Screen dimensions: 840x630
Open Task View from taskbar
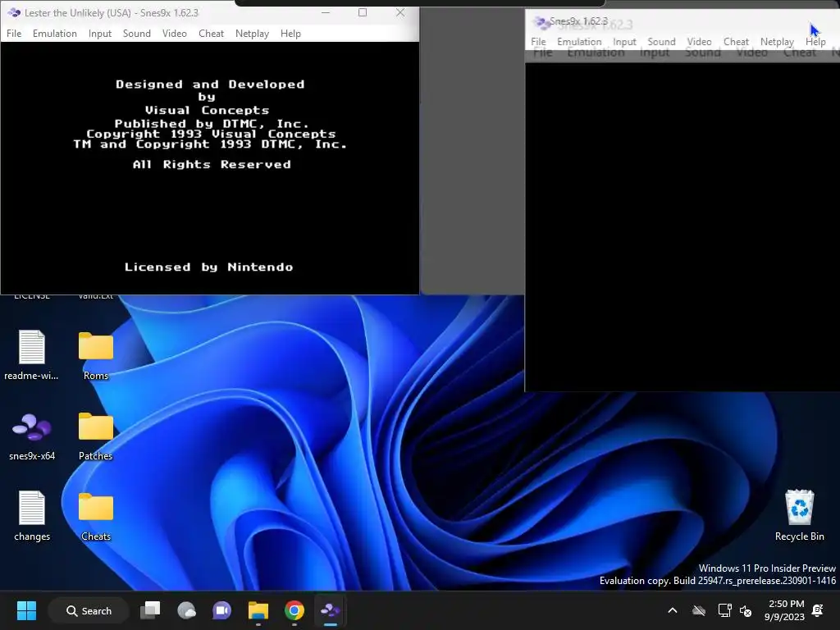pyautogui.click(x=151, y=610)
